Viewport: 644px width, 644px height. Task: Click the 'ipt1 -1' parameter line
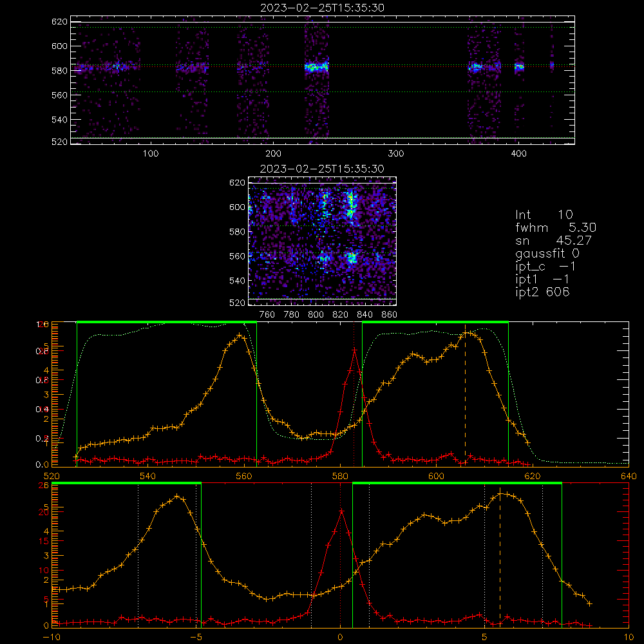pyautogui.click(x=542, y=279)
